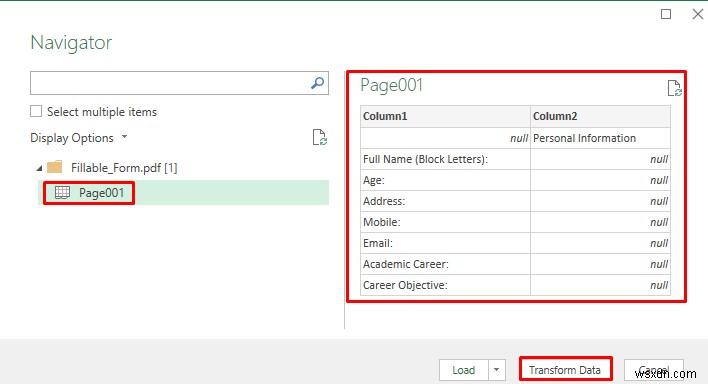
Task: Click the Column2 header in preview
Action: point(601,116)
